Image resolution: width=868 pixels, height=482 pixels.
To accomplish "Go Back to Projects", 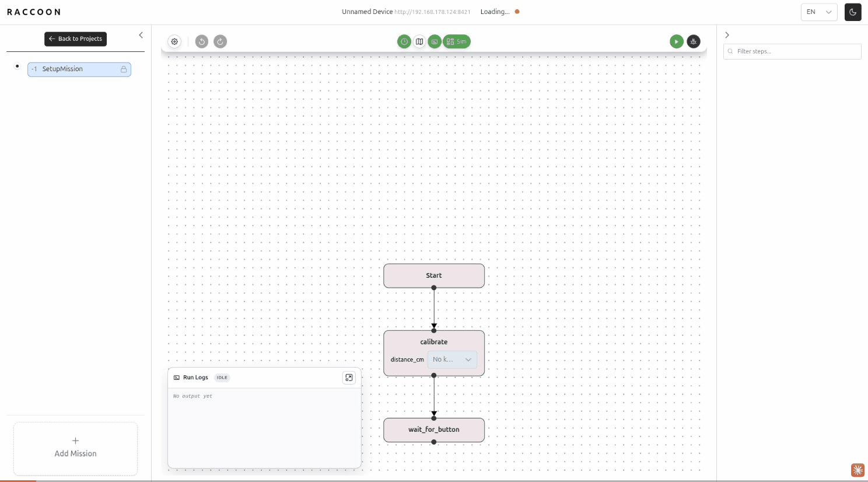I will [75, 39].
